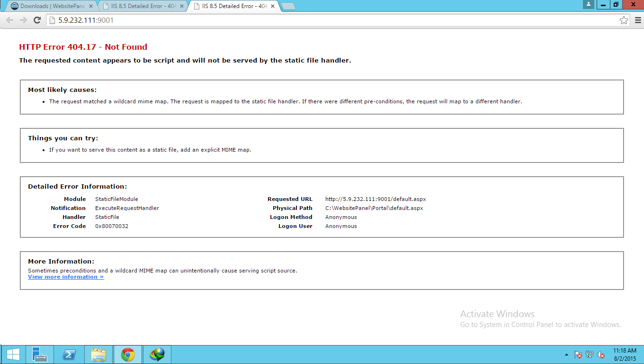Click the Logon Method value Anonymous

tap(341, 217)
